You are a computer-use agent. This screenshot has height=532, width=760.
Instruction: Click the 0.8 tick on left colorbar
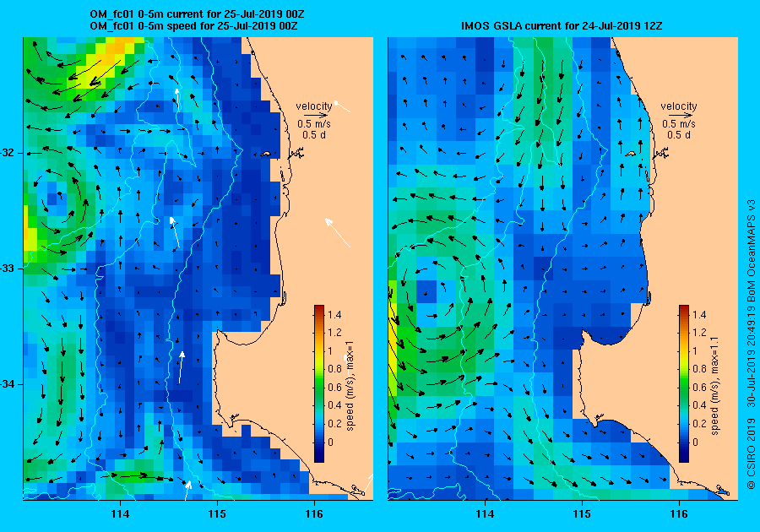pos(334,369)
